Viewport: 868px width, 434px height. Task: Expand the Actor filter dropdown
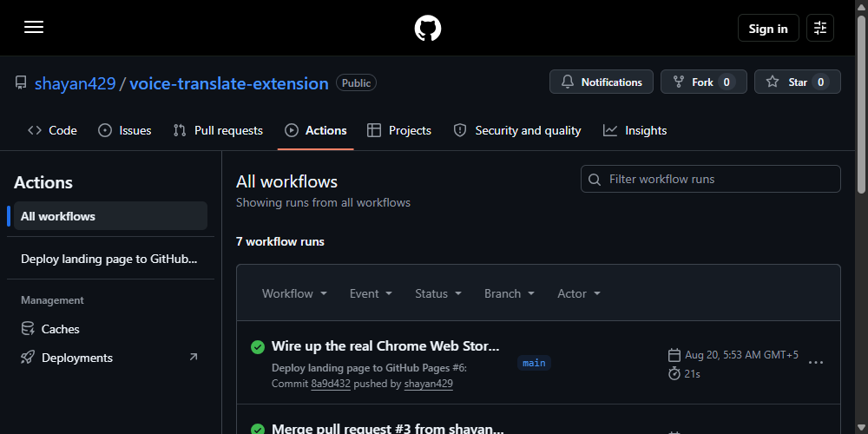(x=578, y=293)
